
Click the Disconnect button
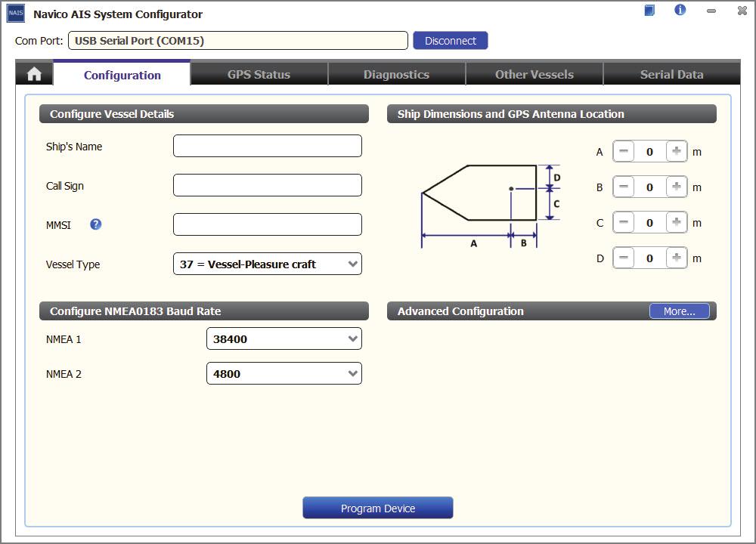[451, 41]
